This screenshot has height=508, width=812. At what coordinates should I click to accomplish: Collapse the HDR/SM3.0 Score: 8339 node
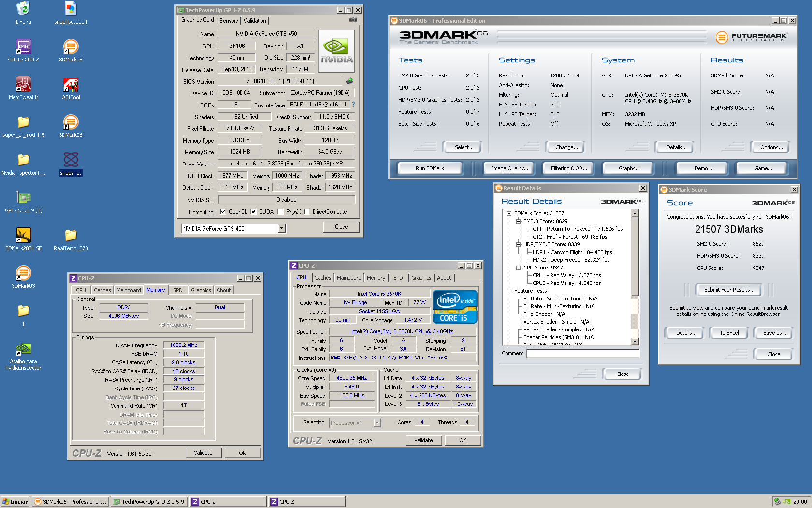[x=518, y=244]
